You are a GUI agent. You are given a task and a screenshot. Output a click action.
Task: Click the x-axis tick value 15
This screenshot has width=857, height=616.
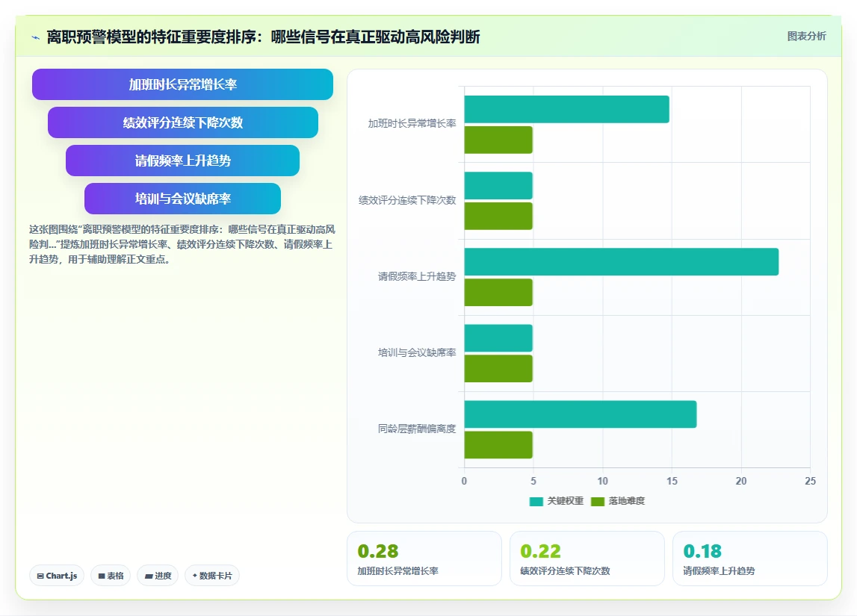[672, 481]
